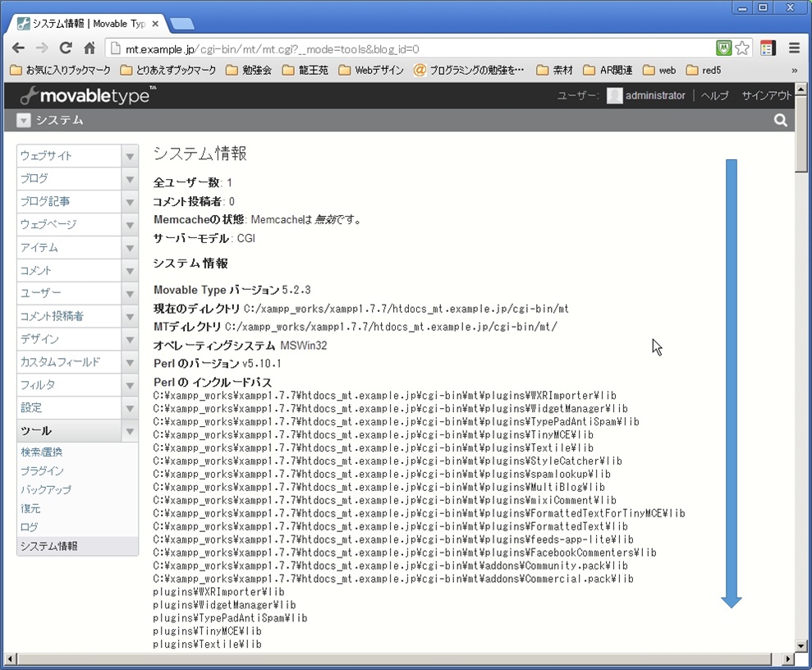Viewport: 812px width, 670px height.
Task: Close the システム情報 browser tab
Action: click(x=155, y=23)
